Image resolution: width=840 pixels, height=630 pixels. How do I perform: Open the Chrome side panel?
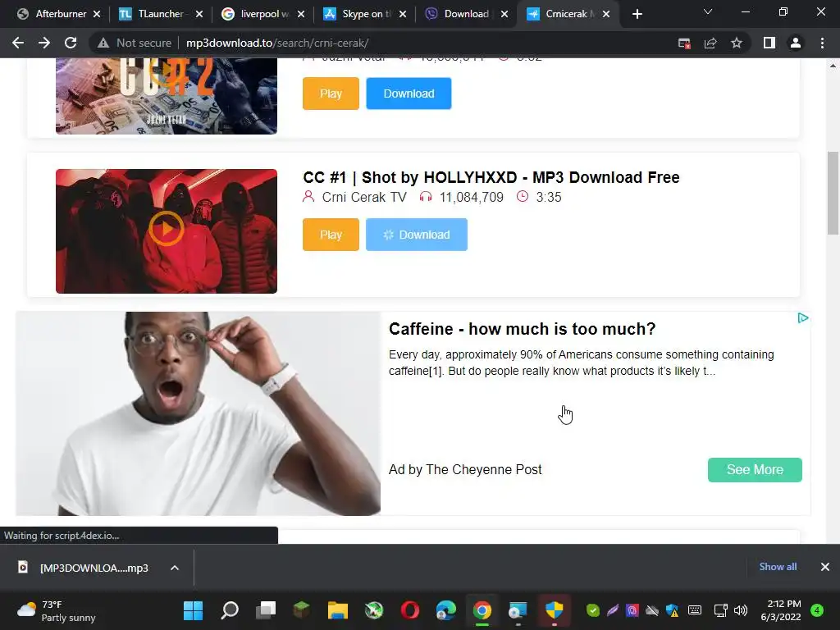[x=769, y=43]
